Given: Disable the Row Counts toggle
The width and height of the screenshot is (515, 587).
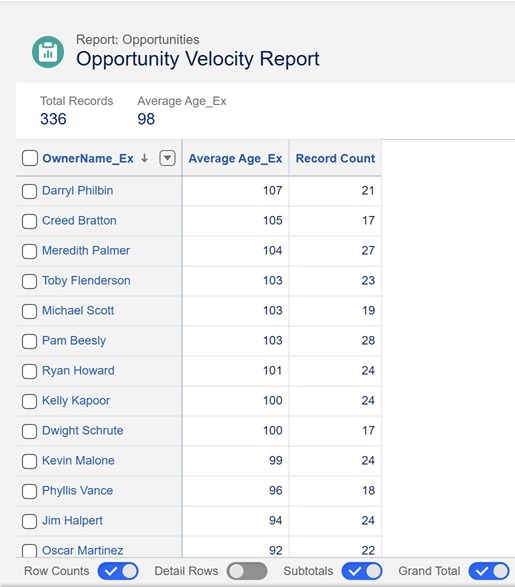Looking at the screenshot, I should 118,571.
